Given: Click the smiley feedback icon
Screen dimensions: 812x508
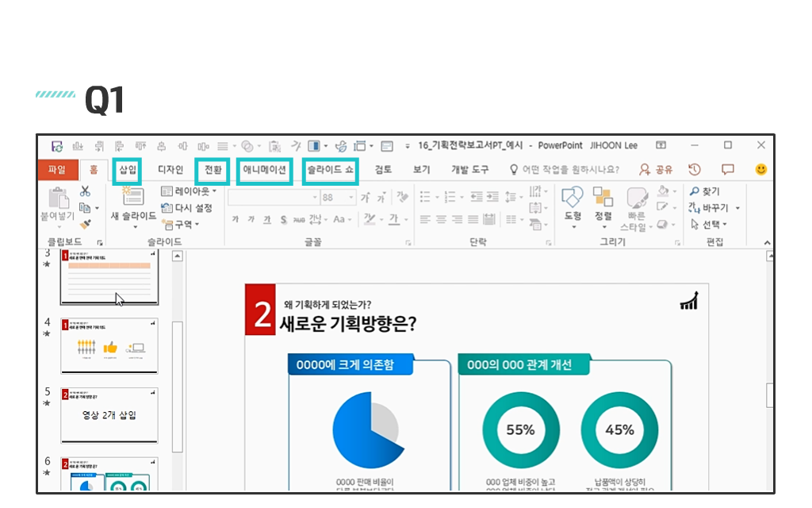Looking at the screenshot, I should pos(760,169).
